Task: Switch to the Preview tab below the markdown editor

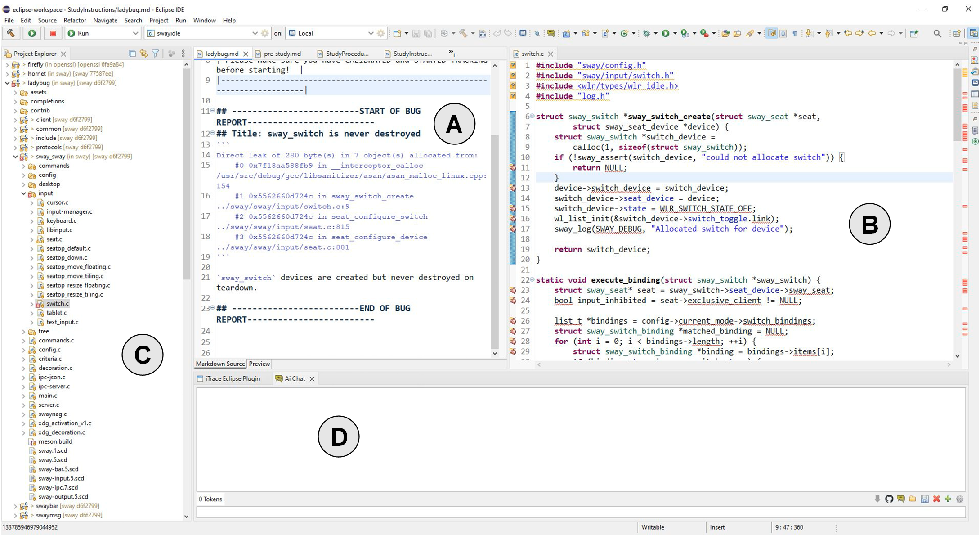Action: point(260,364)
